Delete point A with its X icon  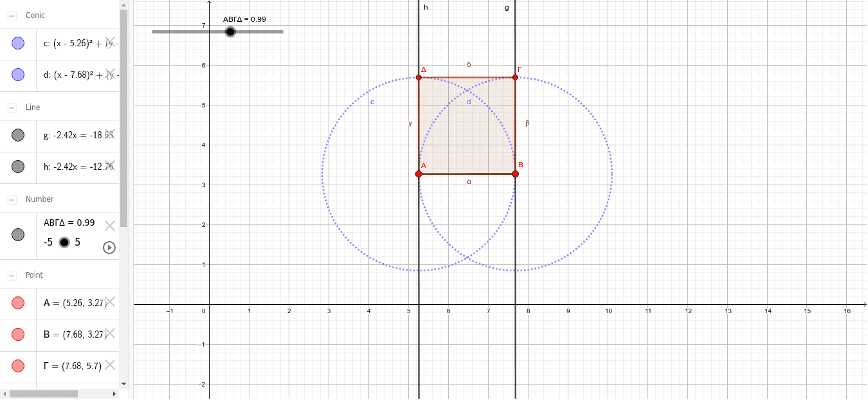click(x=110, y=302)
